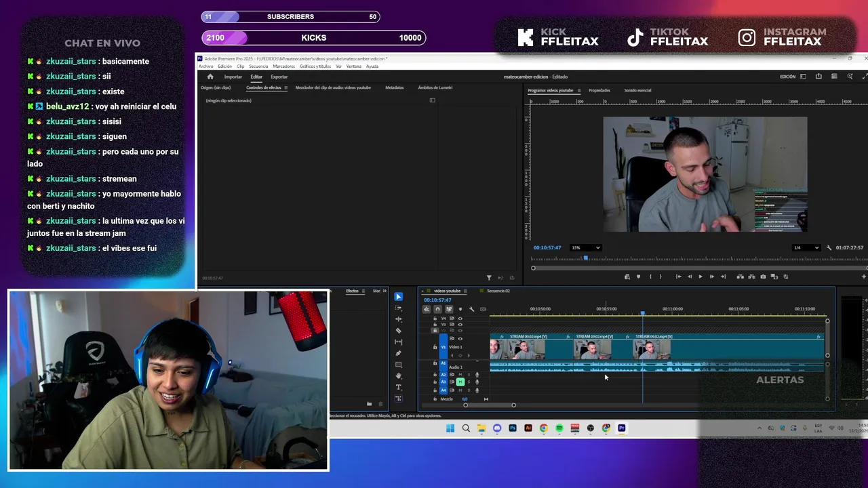868x488 pixels.
Task: Open the Propiedades tab
Action: tap(599, 90)
